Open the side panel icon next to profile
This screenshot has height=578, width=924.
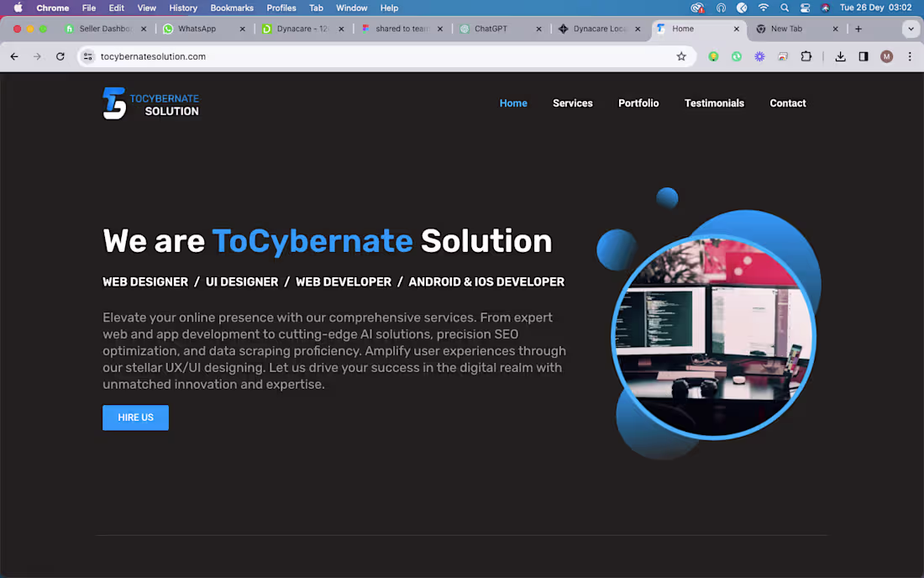tap(863, 56)
